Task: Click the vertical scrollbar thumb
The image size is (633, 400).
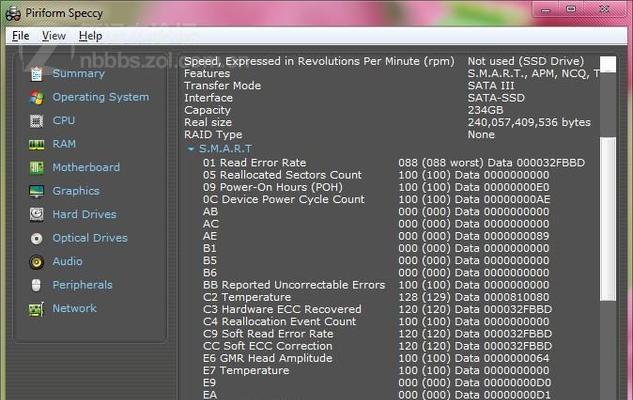Action: [x=608, y=218]
